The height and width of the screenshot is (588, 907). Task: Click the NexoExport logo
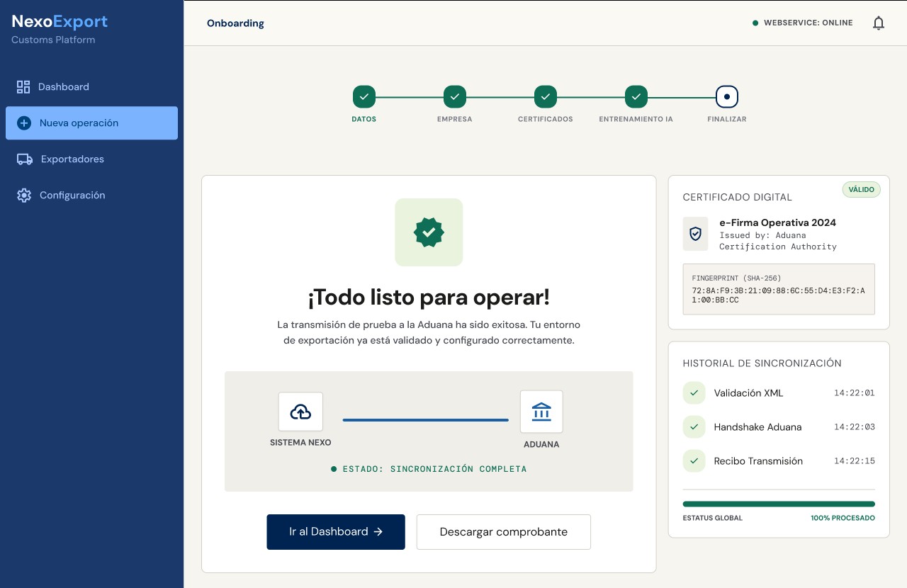click(60, 22)
